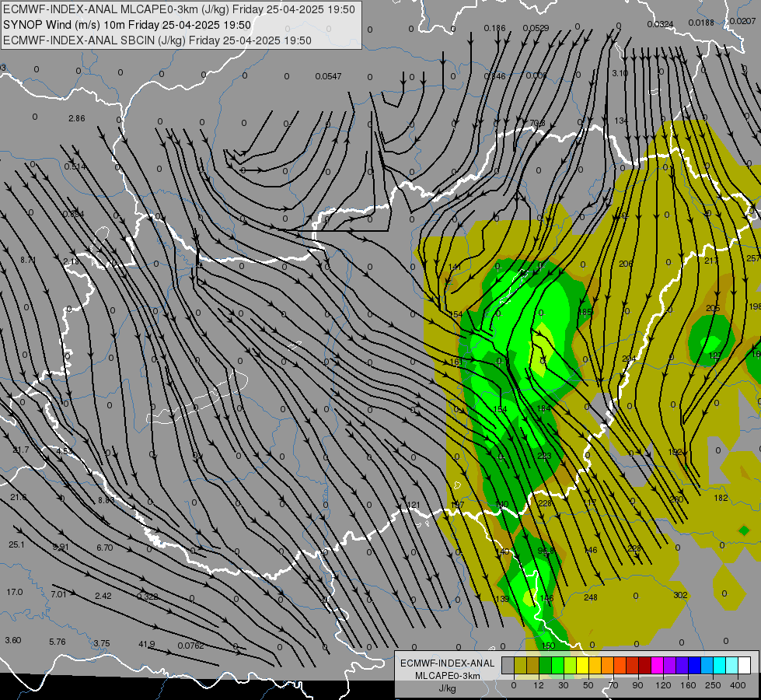Click the map value '8.71'
Screen dimensions: 761x700
(x=28, y=260)
